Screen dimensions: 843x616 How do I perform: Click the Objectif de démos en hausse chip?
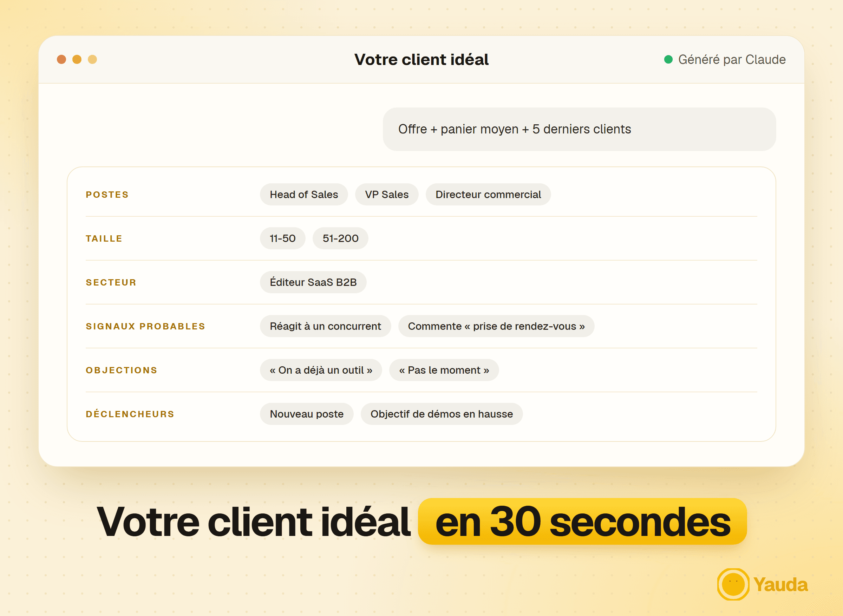(442, 414)
